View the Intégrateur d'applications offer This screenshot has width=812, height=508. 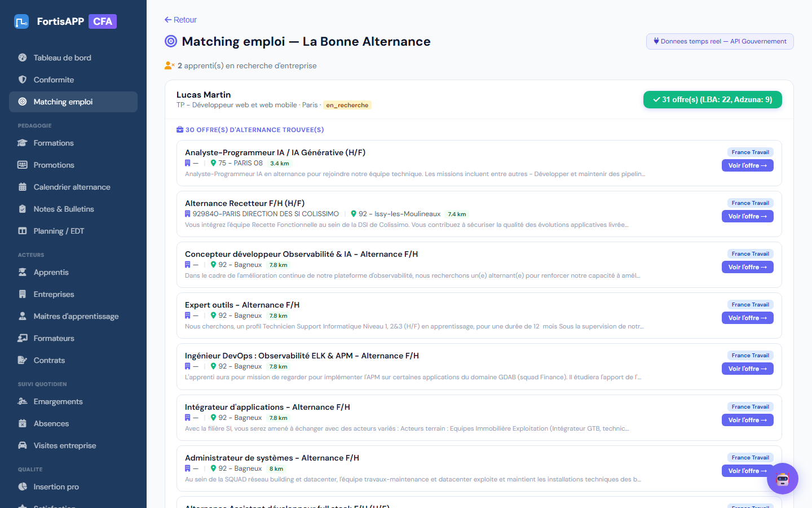pos(748,420)
